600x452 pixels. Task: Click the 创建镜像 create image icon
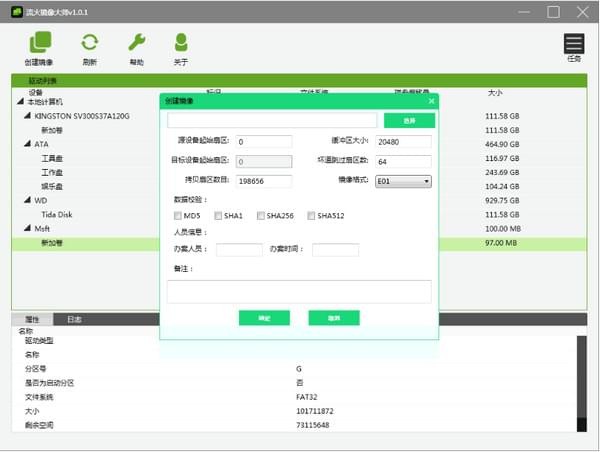(x=40, y=43)
